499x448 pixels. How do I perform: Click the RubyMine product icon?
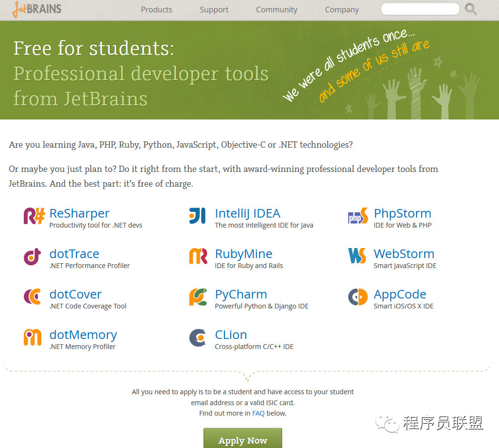[x=198, y=256]
